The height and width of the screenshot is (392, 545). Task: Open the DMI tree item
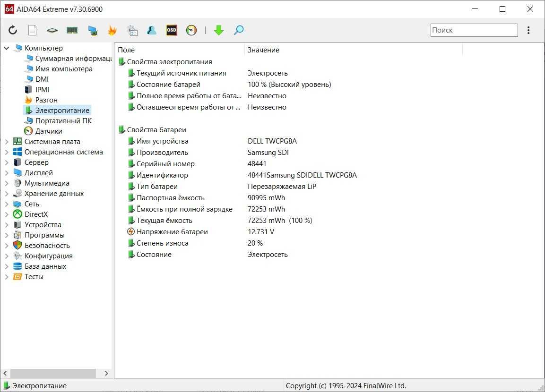tap(37, 79)
